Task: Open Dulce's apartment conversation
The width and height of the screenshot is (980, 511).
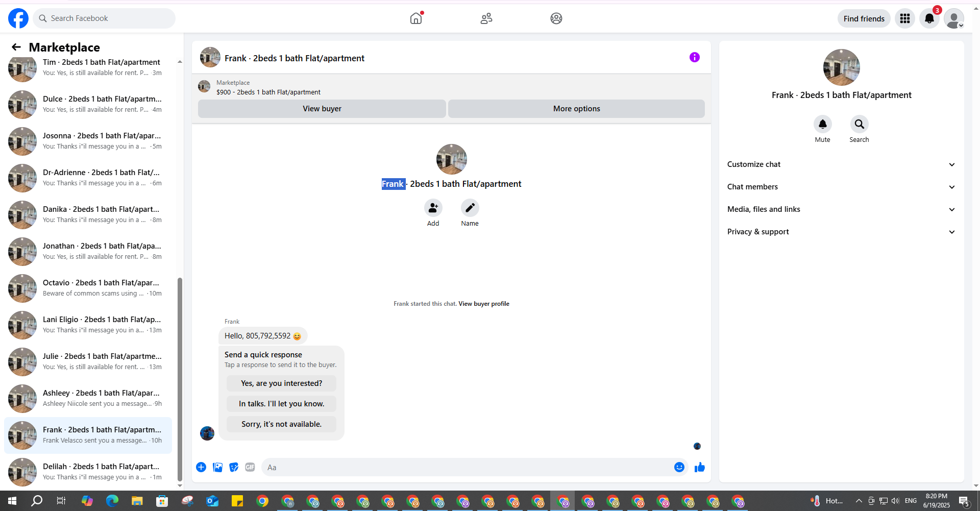Action: click(x=88, y=104)
